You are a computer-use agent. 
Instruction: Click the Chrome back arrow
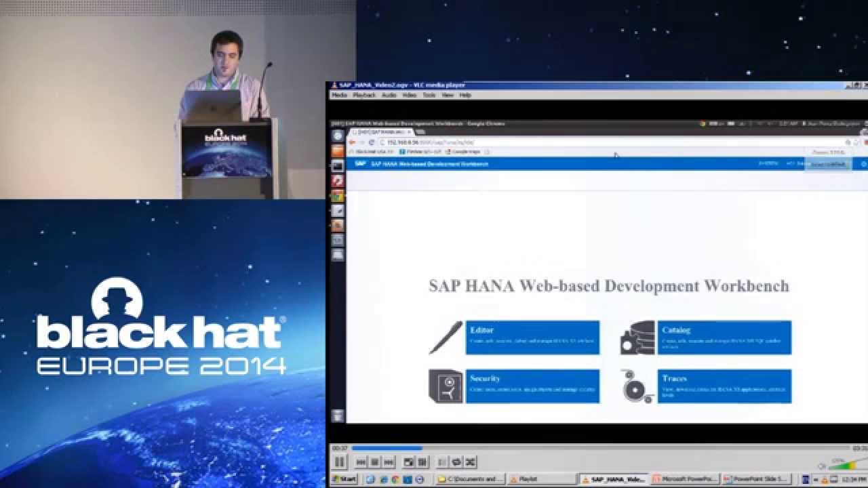[x=353, y=142]
